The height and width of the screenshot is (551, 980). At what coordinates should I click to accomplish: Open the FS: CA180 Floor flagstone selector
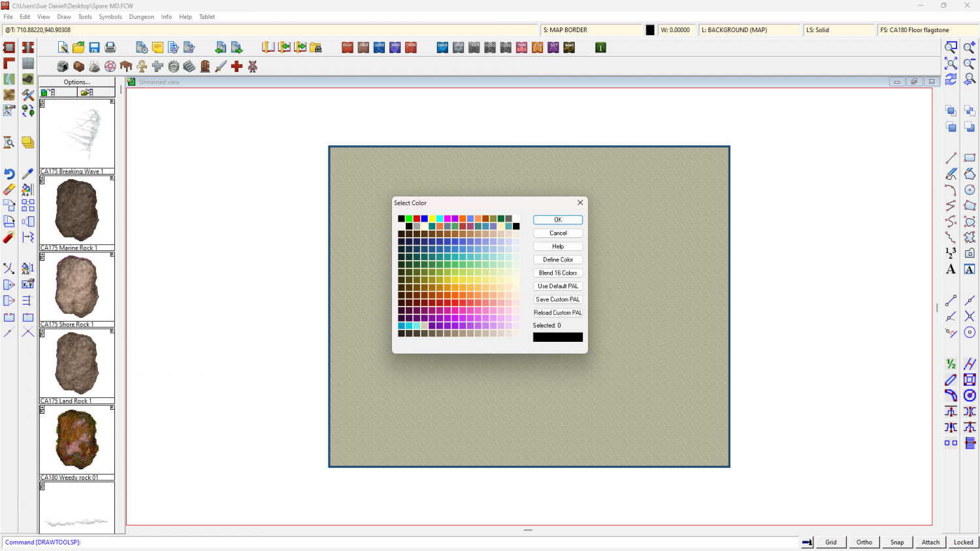click(928, 30)
